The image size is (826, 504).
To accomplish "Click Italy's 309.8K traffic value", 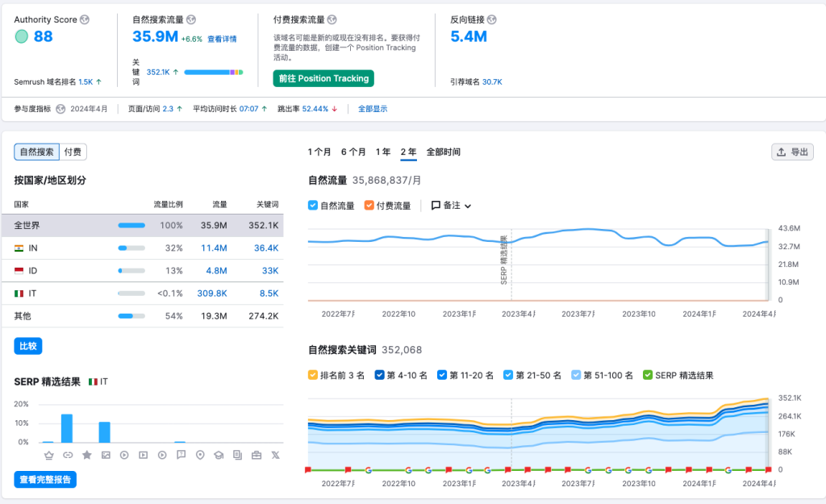I will point(212,294).
